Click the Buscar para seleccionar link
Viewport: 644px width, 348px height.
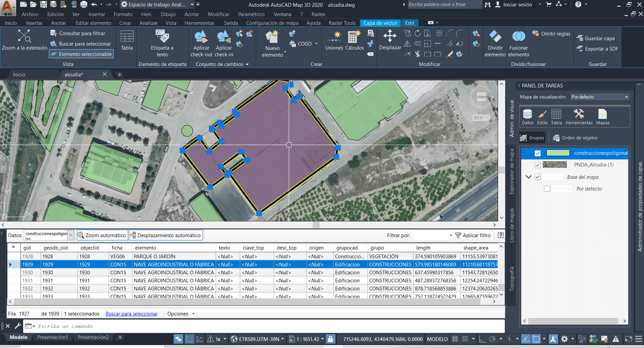point(131,314)
